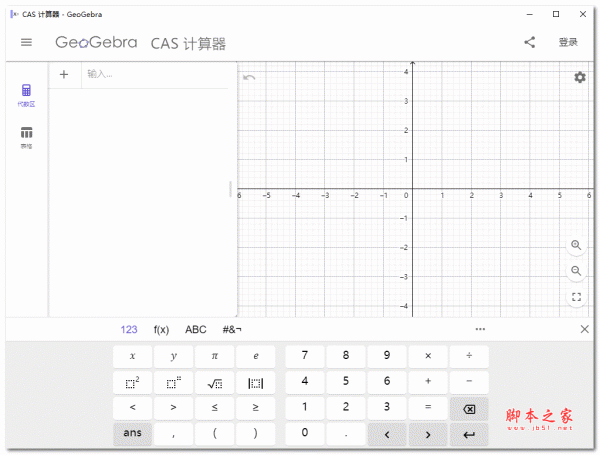Tap the greater than key
Image resolution: width=600 pixels, height=455 pixels.
[173, 408]
